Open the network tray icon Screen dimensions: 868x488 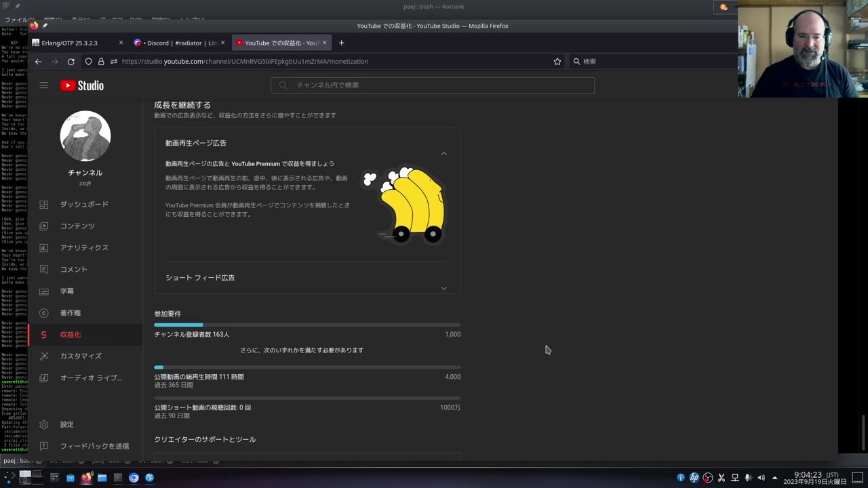coord(734,477)
